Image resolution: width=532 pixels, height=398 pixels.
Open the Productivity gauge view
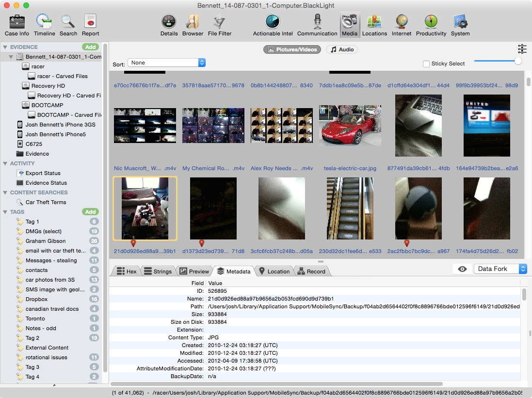pyautogui.click(x=431, y=22)
